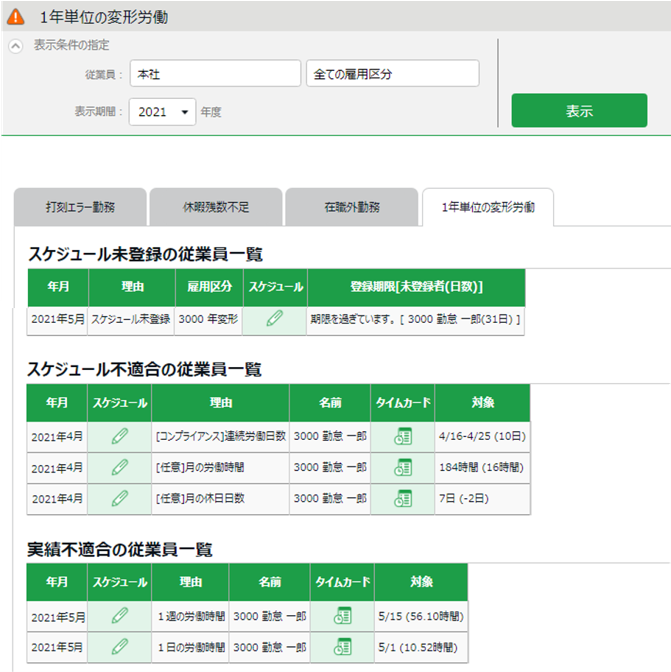Open timecard icon for 連続労働日数 row

402,437
